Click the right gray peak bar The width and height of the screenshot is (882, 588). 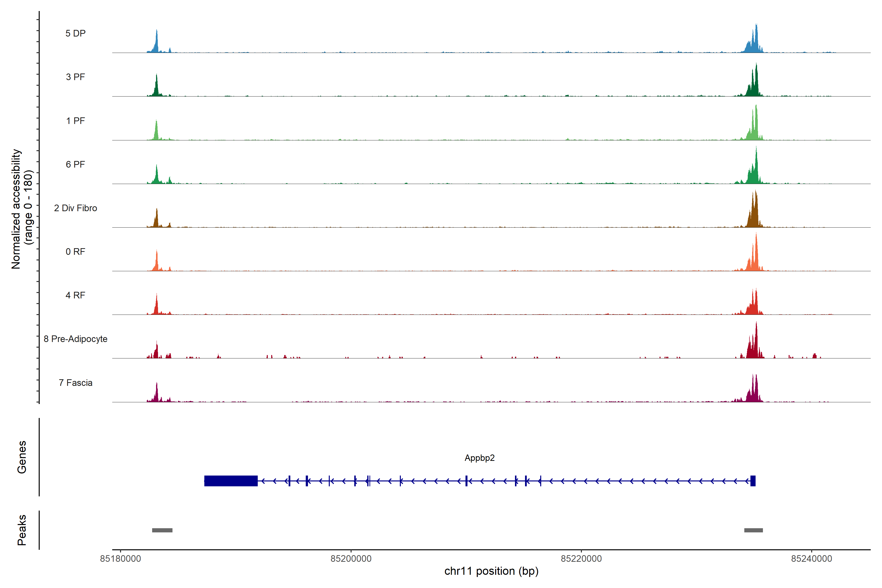click(x=753, y=530)
